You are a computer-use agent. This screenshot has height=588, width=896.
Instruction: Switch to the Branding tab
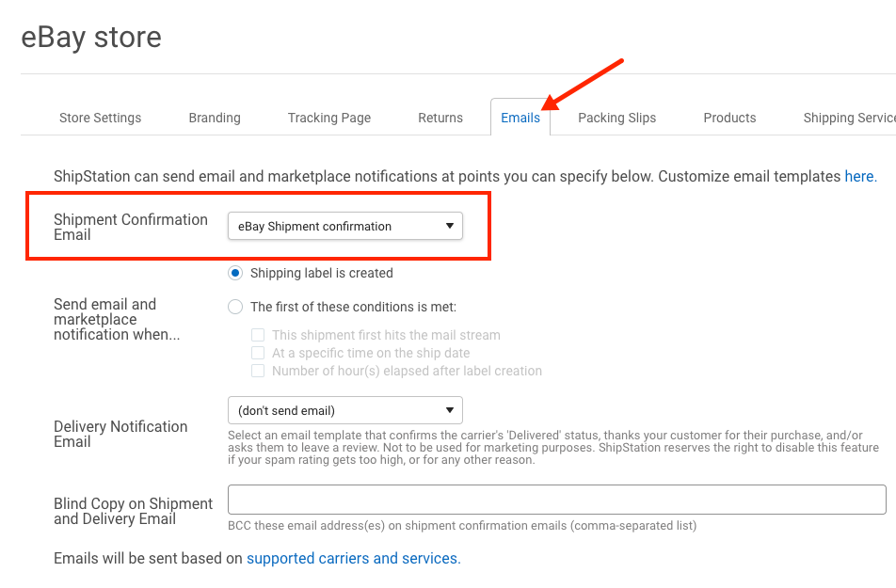pyautogui.click(x=215, y=118)
